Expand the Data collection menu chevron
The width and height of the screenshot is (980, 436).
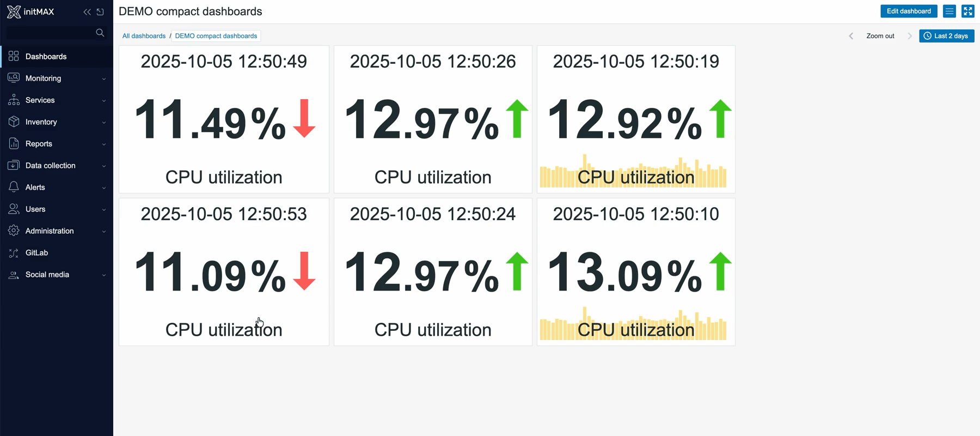pos(103,166)
